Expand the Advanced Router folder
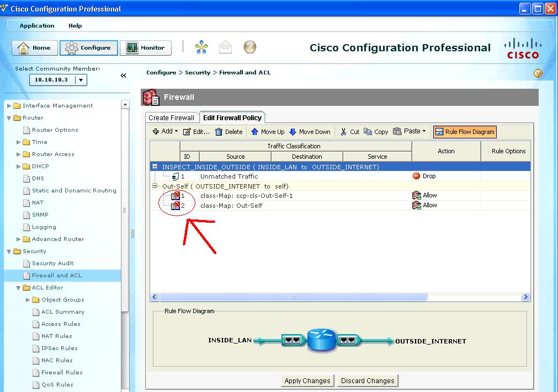 tap(19, 239)
